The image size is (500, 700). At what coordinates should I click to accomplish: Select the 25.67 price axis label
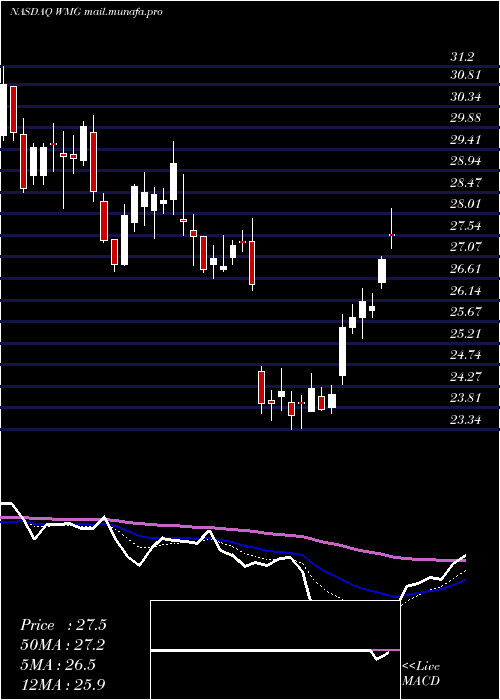coord(466,311)
